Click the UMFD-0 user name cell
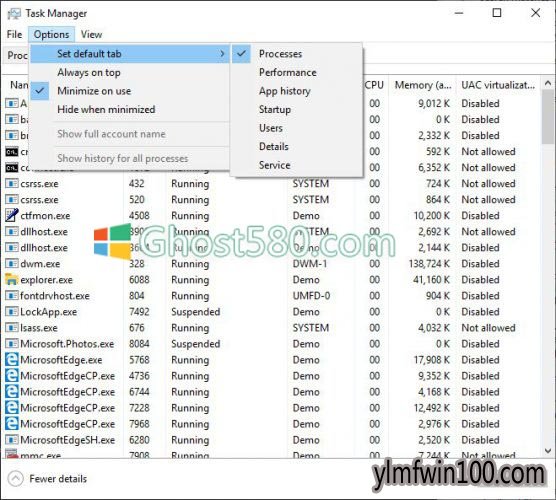This screenshot has height=500, width=556. pyautogui.click(x=311, y=296)
